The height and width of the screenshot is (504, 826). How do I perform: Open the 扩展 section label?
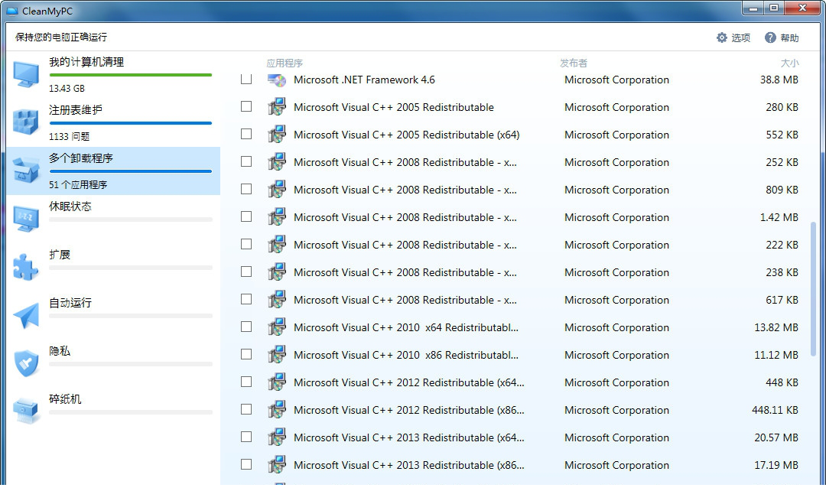point(60,255)
